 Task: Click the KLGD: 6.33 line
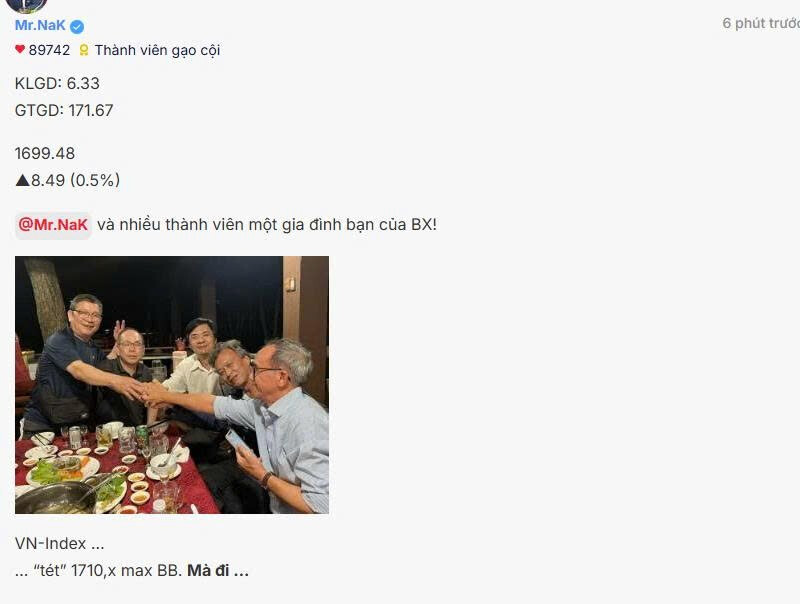(x=57, y=83)
